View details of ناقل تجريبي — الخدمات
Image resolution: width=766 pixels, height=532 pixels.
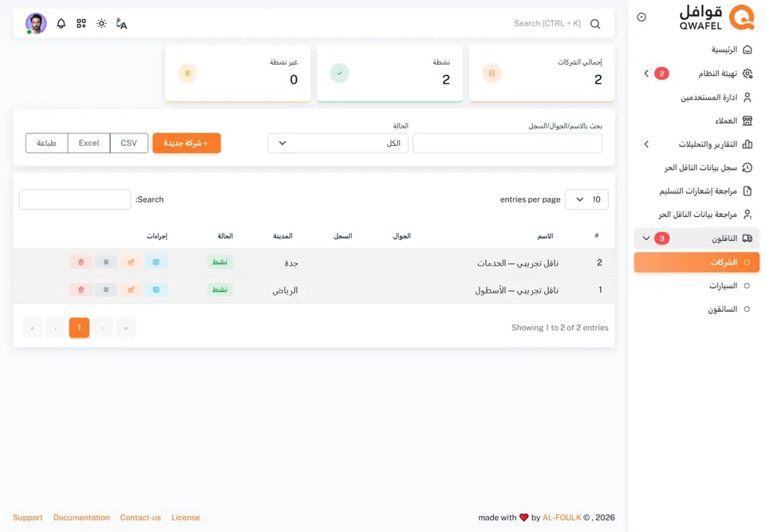(156, 262)
